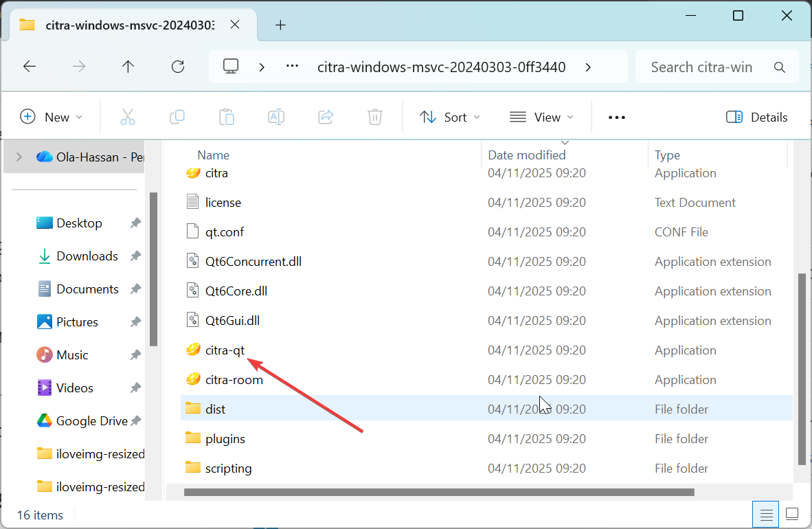Click the license text document icon

tap(192, 201)
